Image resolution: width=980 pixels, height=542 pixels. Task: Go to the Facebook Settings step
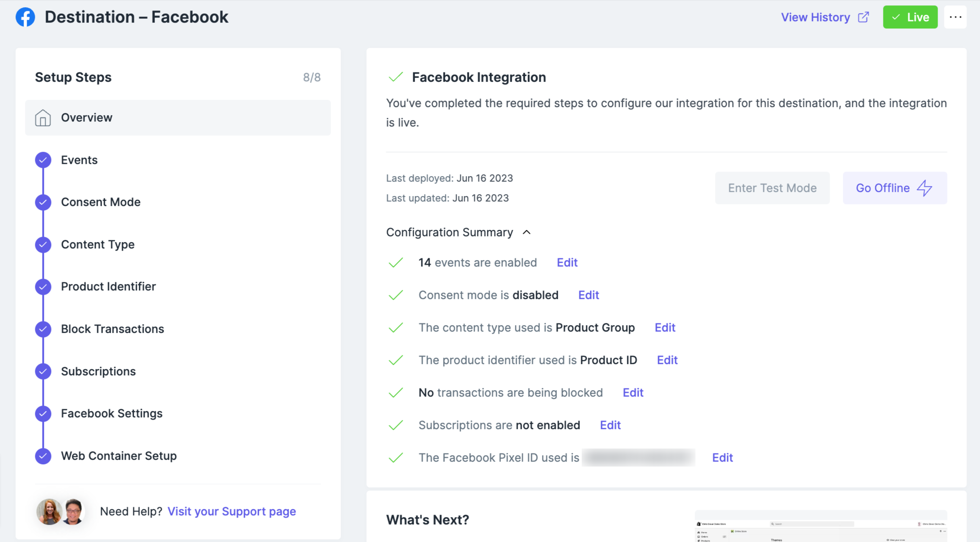(112, 413)
